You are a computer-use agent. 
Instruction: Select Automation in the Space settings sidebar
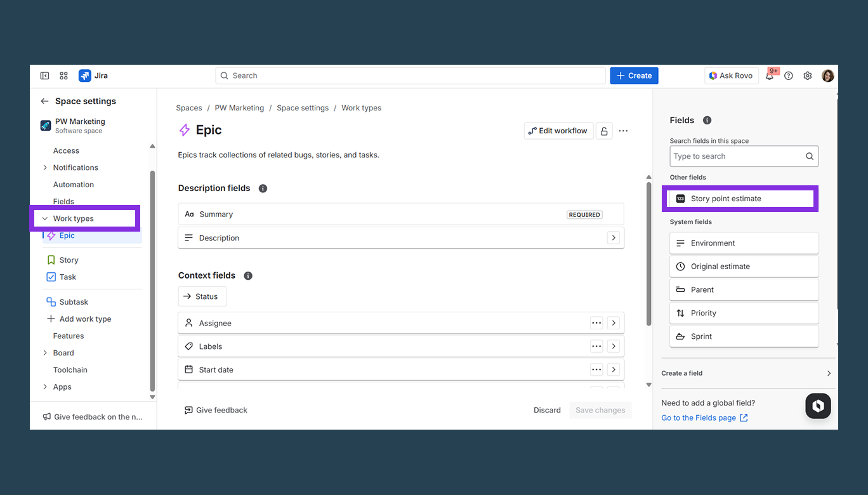(73, 184)
